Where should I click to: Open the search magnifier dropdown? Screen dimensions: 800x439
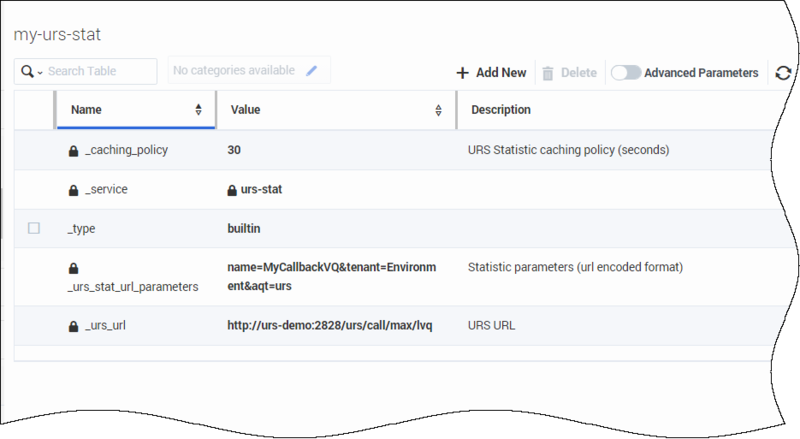29,72
